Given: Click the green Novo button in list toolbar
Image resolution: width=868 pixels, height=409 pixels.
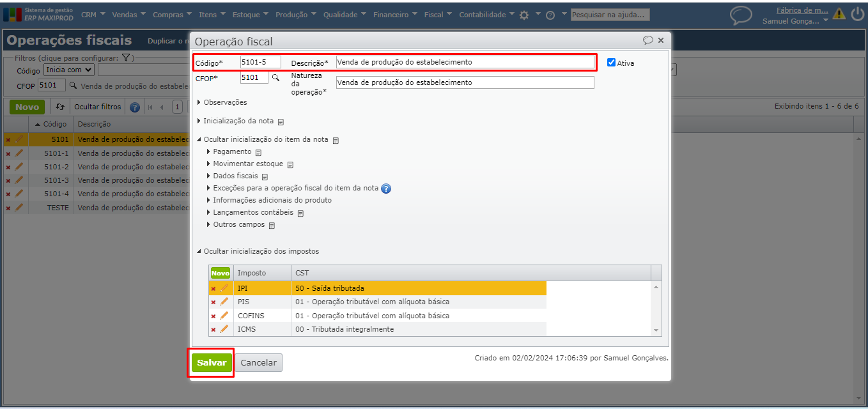Looking at the screenshot, I should (x=27, y=107).
